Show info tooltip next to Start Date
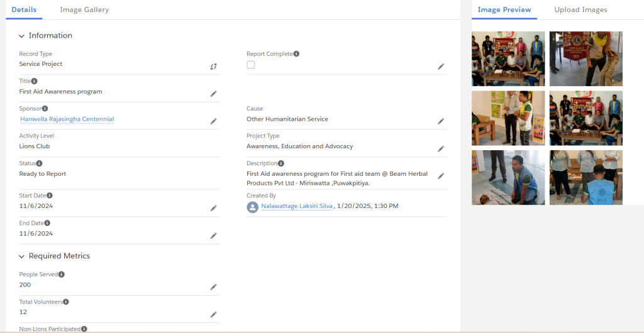 pos(49,195)
